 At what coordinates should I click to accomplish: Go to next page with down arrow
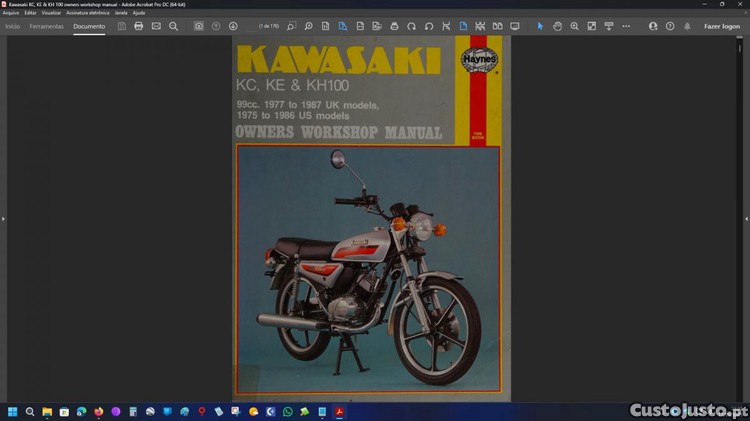(233, 26)
